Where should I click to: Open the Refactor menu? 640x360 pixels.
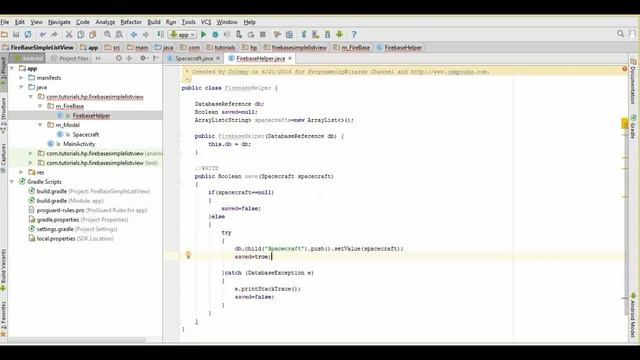[131, 22]
